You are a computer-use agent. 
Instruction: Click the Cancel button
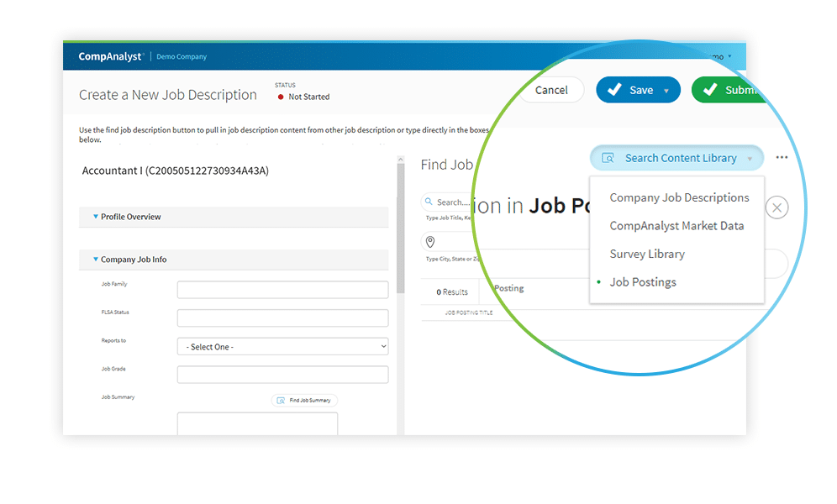[x=551, y=90]
